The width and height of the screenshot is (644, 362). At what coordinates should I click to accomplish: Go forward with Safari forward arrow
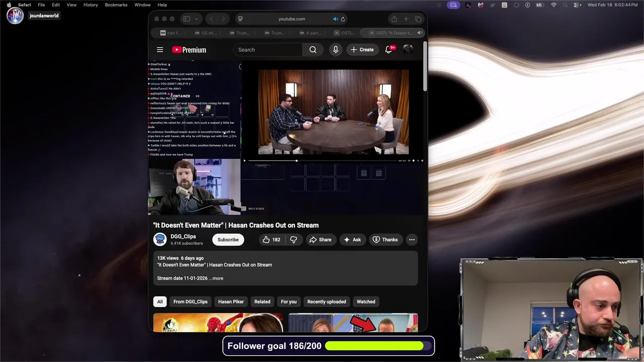tap(223, 19)
